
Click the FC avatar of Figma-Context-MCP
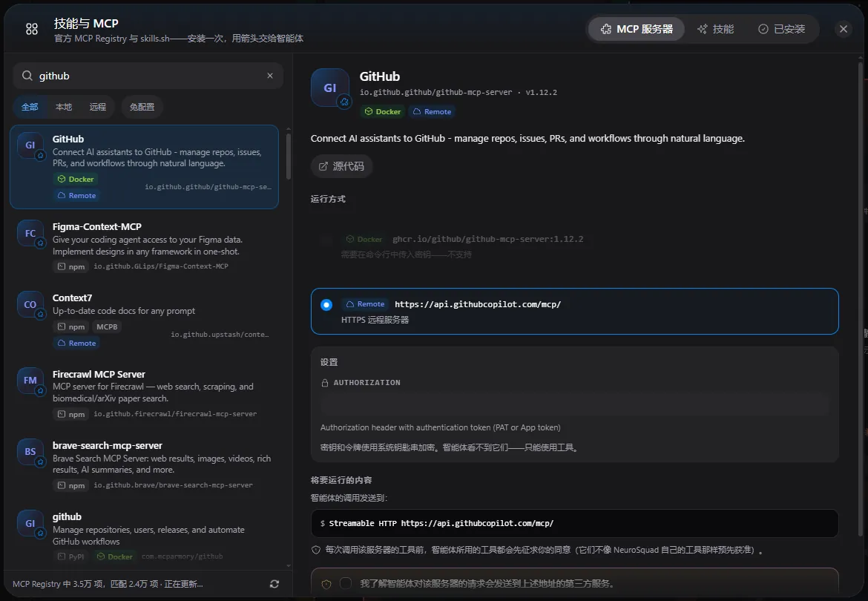(30, 233)
